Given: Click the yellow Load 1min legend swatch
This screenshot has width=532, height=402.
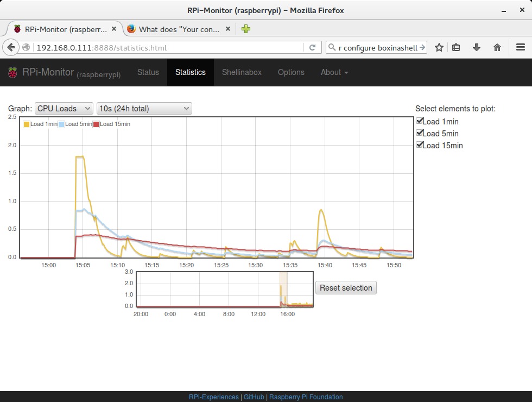Looking at the screenshot, I should click(x=26, y=124).
